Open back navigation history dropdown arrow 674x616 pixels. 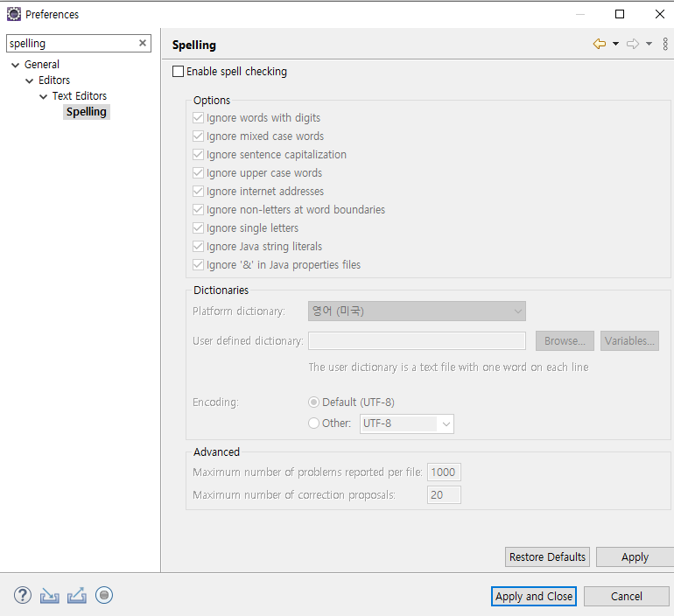615,44
